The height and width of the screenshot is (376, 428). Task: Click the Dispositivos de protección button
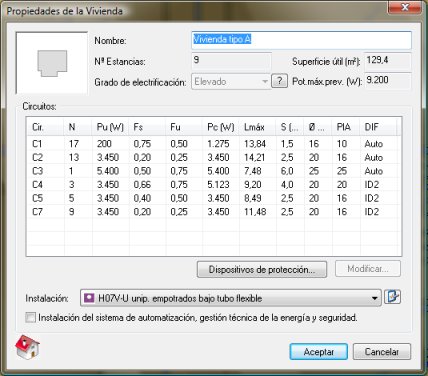(262, 269)
